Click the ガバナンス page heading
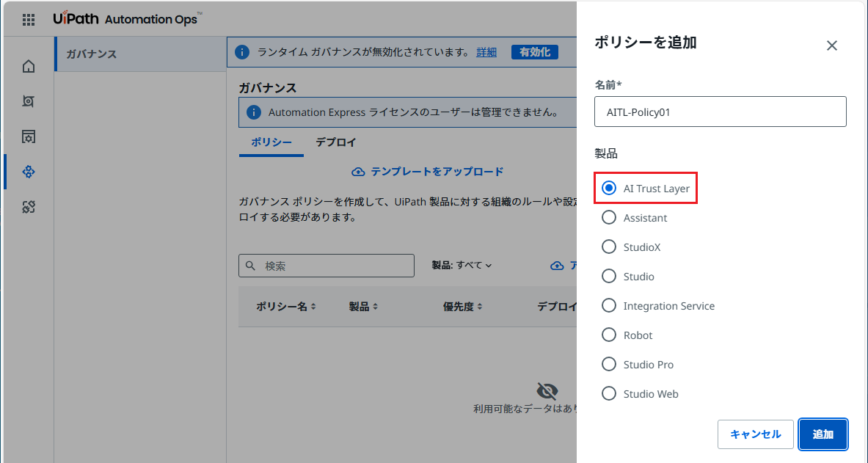The width and height of the screenshot is (868, 463). click(x=267, y=88)
